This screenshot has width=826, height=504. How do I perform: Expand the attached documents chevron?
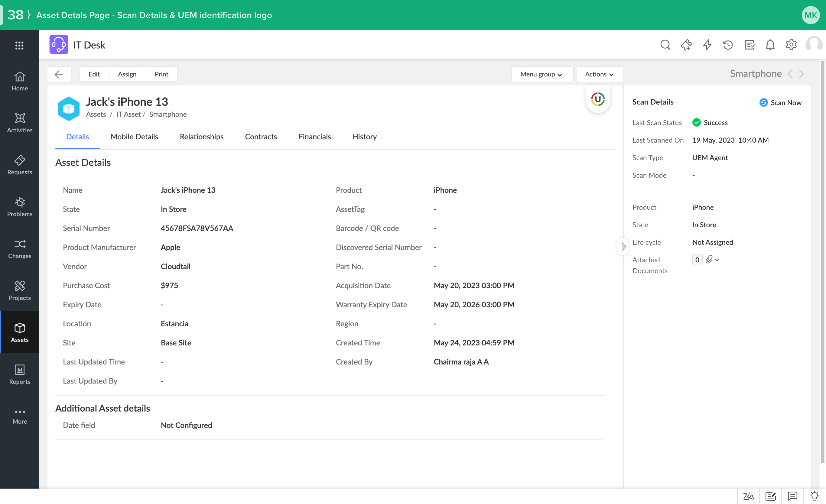(717, 260)
